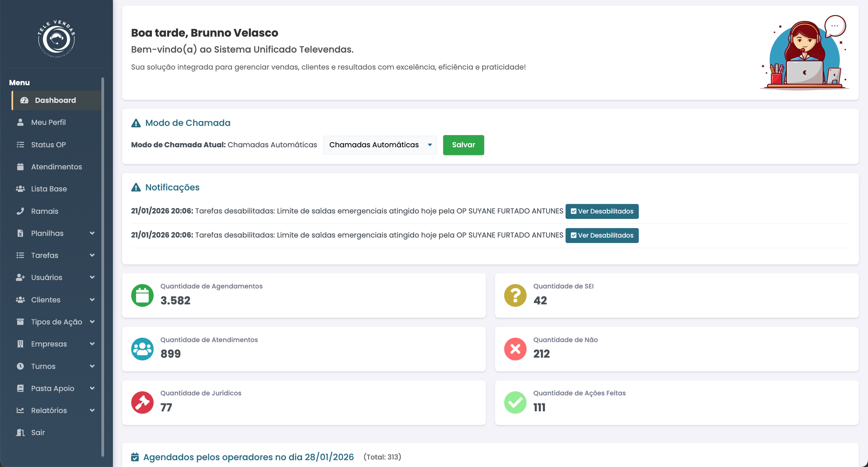Expand the Relatórios submenu
This screenshot has height=467, width=868.
click(50, 411)
